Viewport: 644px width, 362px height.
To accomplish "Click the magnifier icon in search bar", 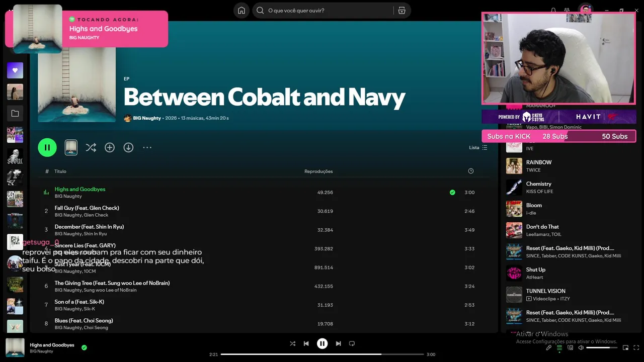I will pyautogui.click(x=260, y=11).
